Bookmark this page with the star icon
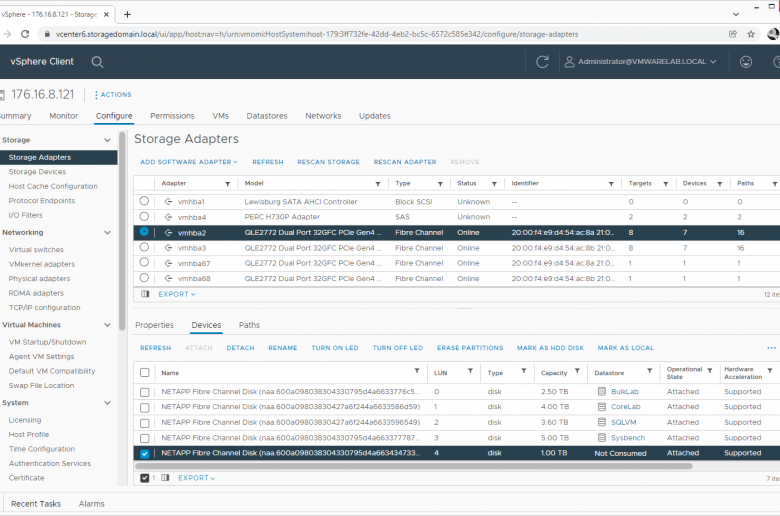The width and height of the screenshot is (780, 516). 751,34
